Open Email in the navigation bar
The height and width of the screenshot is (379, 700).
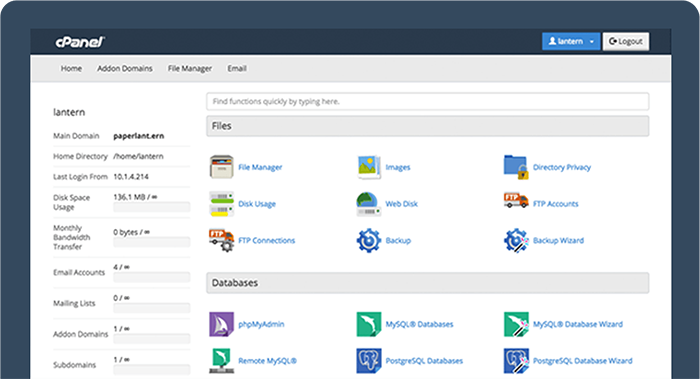click(237, 68)
